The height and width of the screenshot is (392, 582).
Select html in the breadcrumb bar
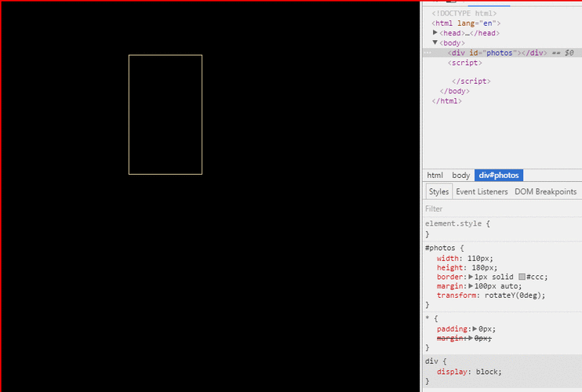pyautogui.click(x=435, y=176)
